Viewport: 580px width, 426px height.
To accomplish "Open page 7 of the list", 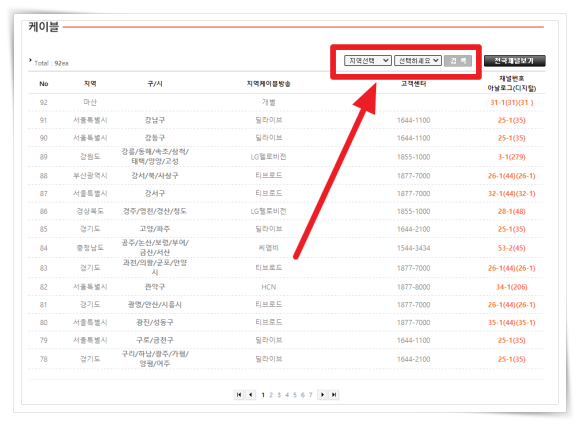I will pos(311,395).
